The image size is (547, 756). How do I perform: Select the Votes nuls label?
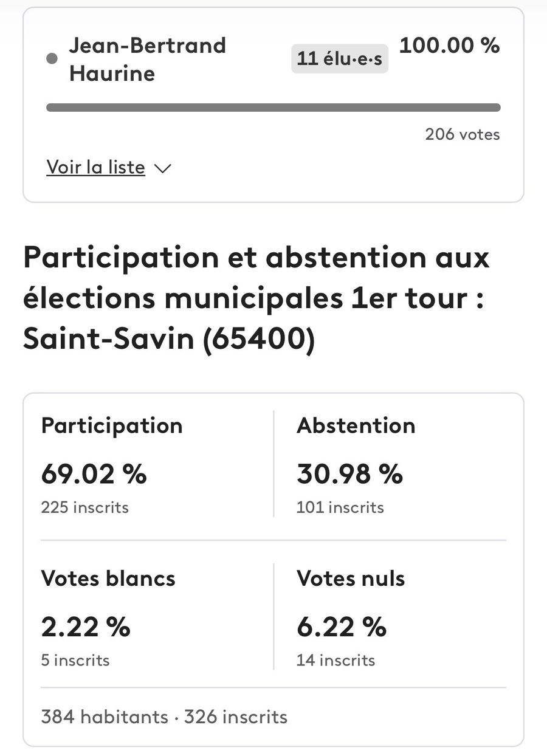[351, 578]
